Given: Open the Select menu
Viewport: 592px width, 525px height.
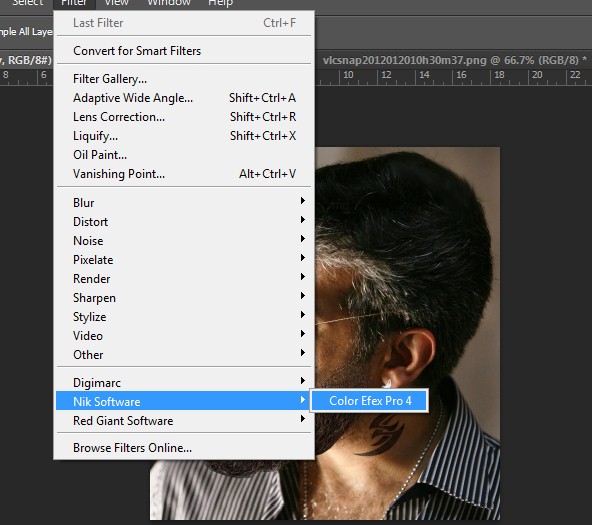Looking at the screenshot, I should pos(28,3).
